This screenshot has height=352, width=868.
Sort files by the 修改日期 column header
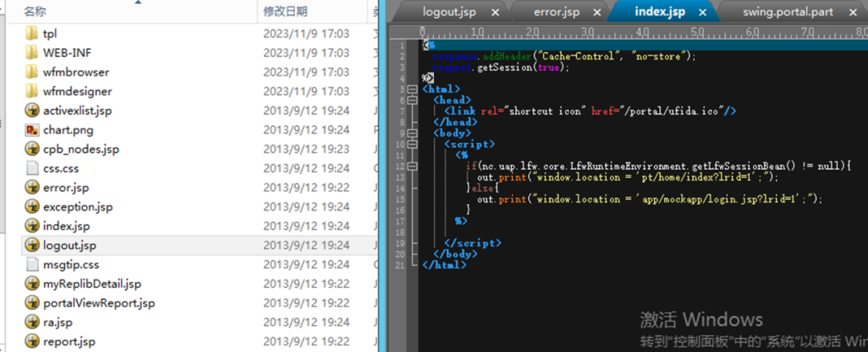[x=285, y=11]
